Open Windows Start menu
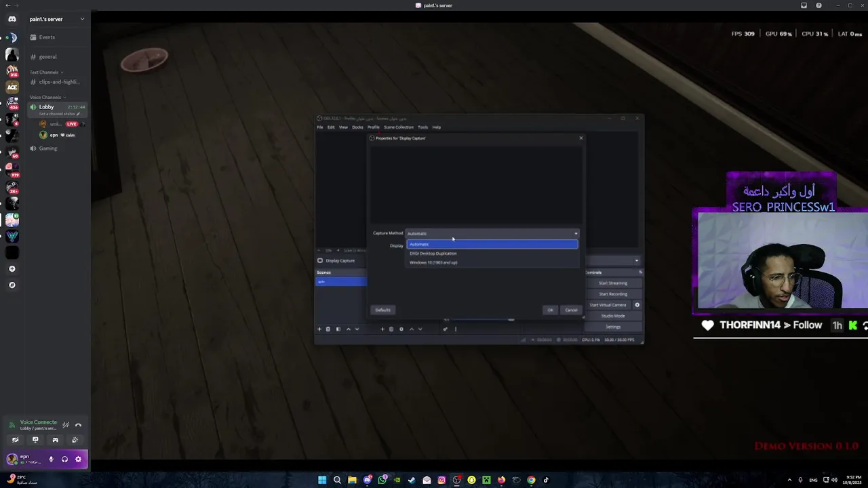Screen dimensions: 868x488 [x=322, y=480]
